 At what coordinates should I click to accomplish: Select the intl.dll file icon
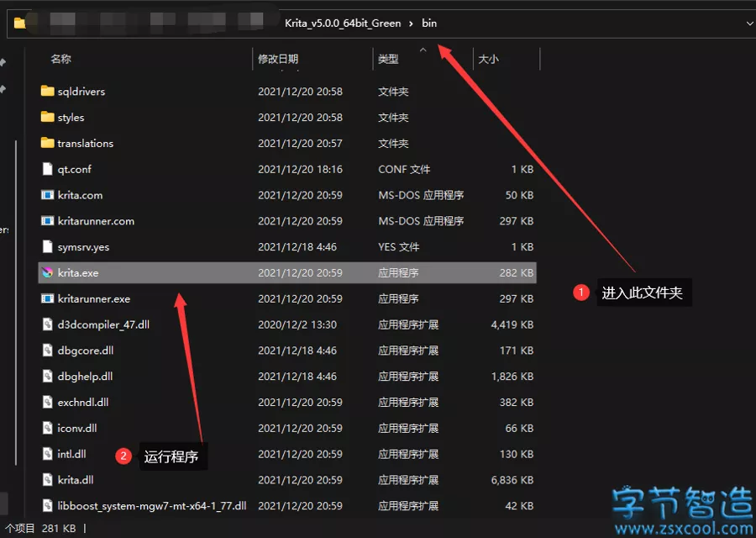coord(47,454)
